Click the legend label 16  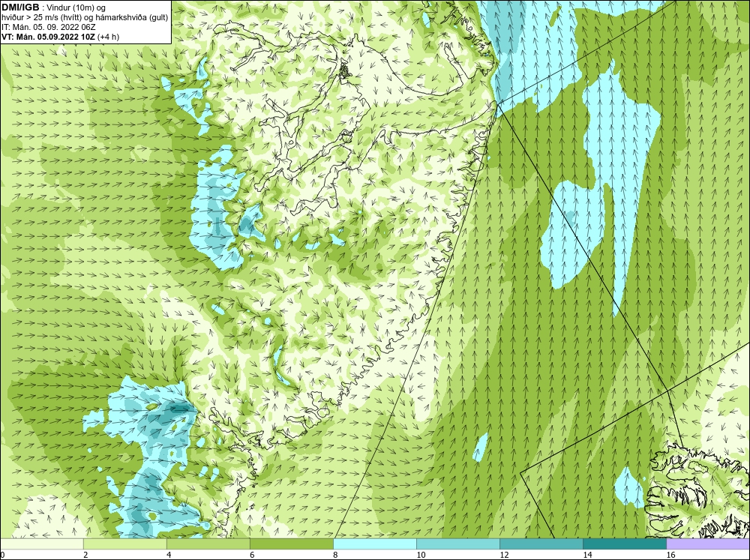coord(670,555)
